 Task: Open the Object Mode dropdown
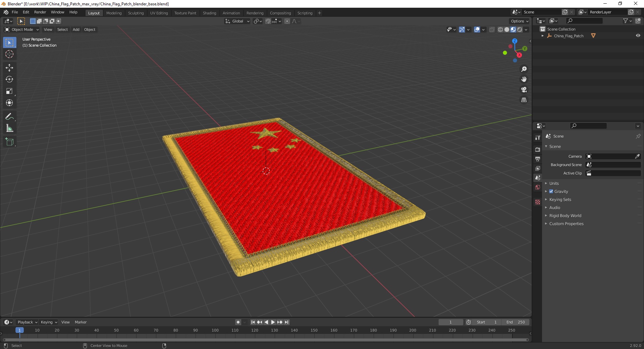[22, 30]
